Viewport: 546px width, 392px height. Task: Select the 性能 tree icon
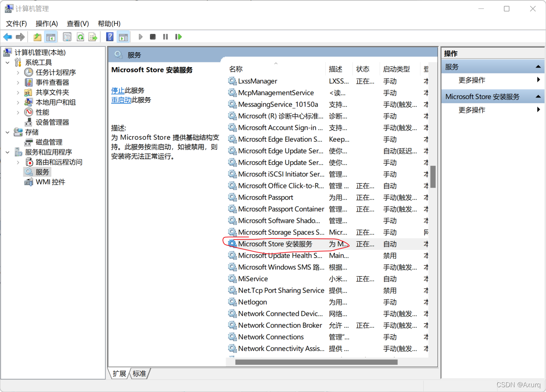[x=29, y=112]
